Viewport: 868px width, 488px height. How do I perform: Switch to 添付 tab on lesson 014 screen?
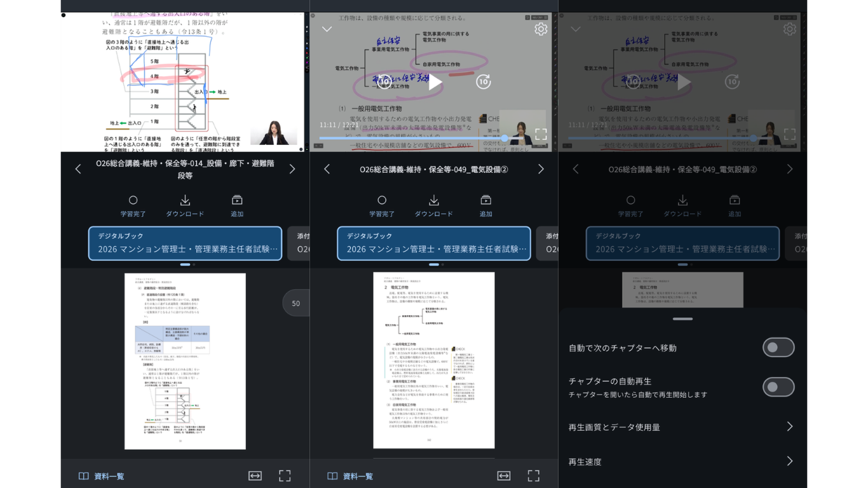[299, 243]
